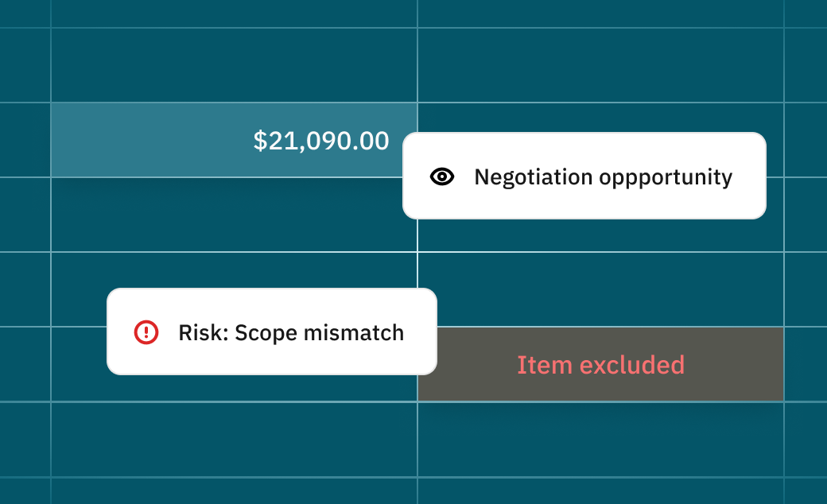Select empty cell below the Risk tag

[234, 439]
